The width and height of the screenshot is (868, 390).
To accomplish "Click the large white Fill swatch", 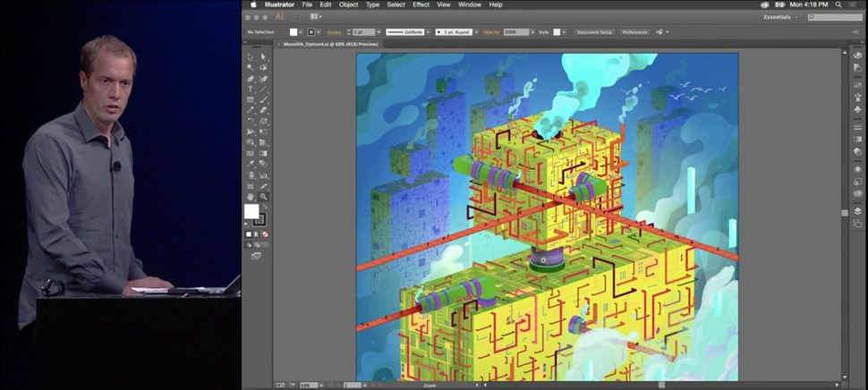I will click(x=251, y=211).
